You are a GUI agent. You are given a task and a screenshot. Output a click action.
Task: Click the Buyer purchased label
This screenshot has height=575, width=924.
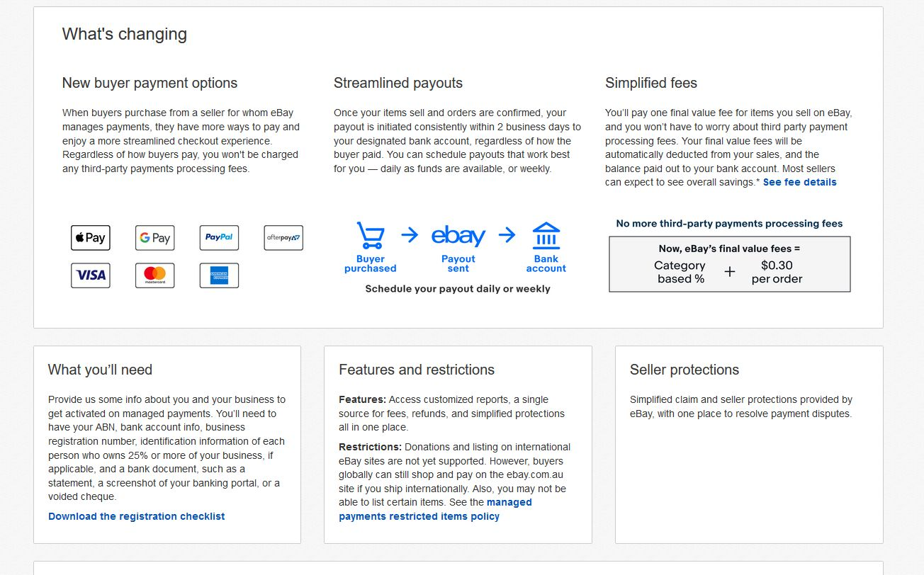[371, 264]
